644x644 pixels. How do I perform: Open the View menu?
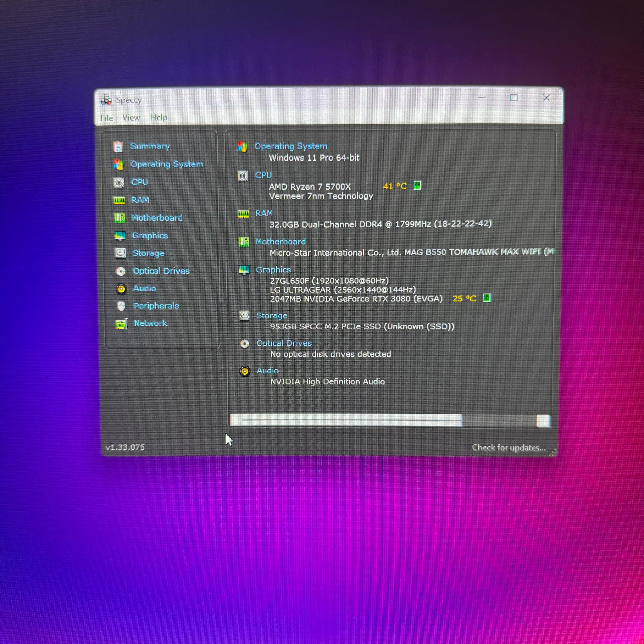131,118
